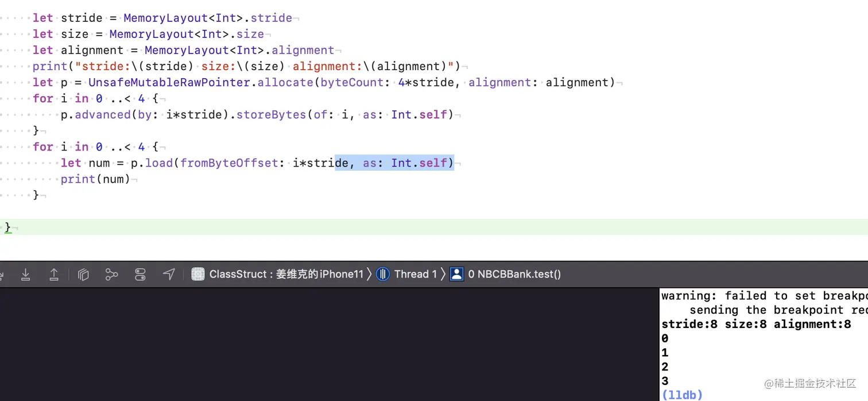Open the Debug View Hierarchy tool
This screenshot has height=401, width=868.
tap(84, 275)
